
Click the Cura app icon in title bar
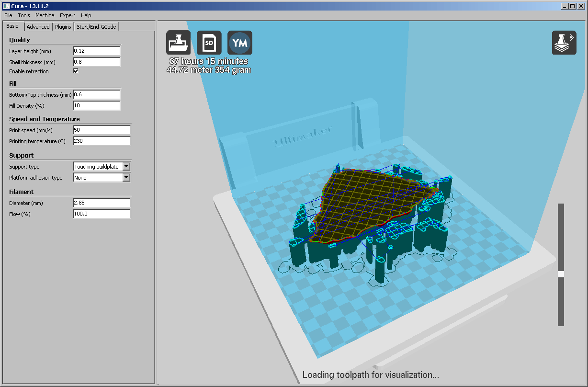pyautogui.click(x=6, y=6)
